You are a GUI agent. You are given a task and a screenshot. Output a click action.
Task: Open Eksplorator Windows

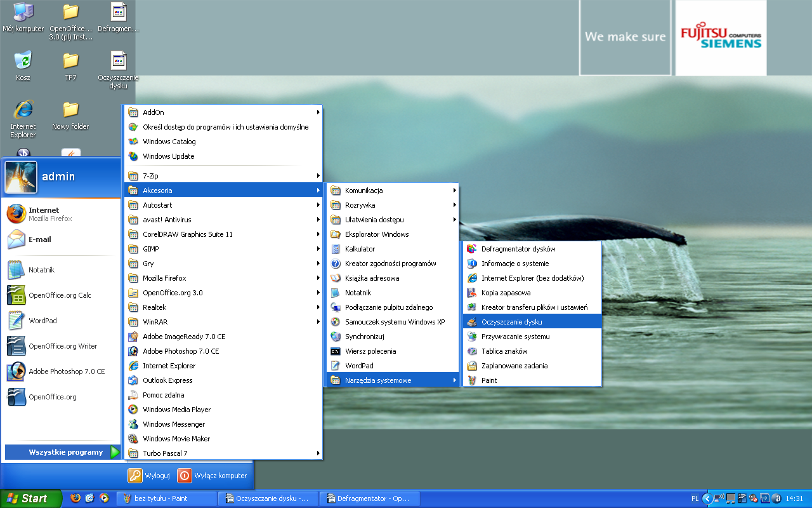tap(393, 234)
